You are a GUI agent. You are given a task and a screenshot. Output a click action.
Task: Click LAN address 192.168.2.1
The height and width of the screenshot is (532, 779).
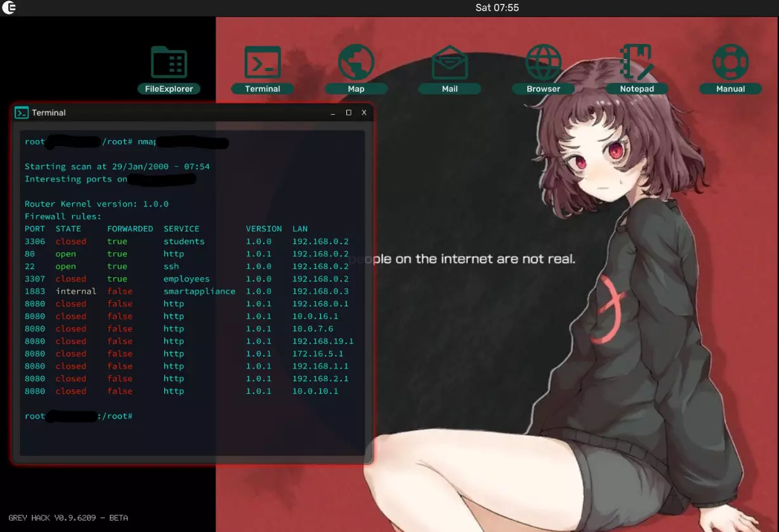[x=320, y=379]
